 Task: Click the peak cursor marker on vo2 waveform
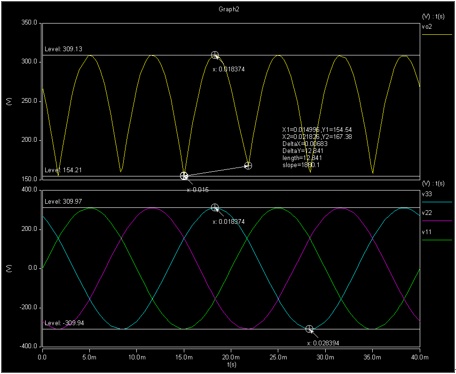215,55
